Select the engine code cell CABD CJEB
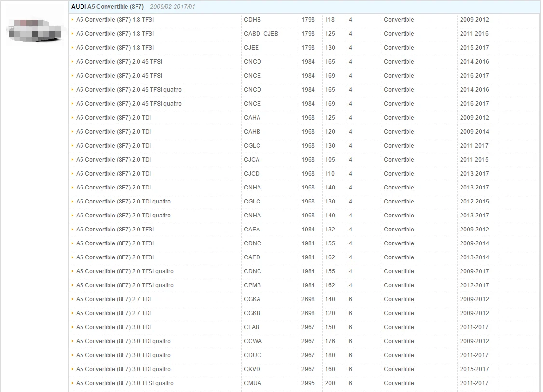The height and width of the screenshot is (392, 543). [261, 34]
